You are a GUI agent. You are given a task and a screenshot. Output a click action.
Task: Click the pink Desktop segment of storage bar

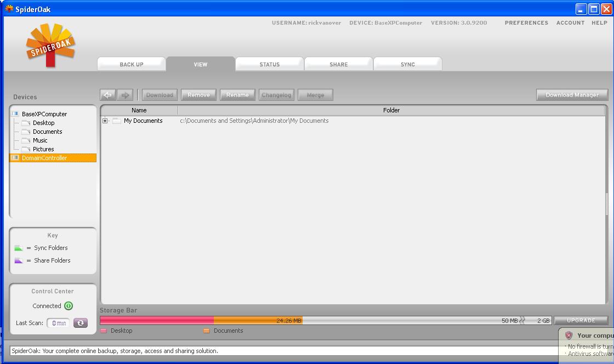pos(157,321)
